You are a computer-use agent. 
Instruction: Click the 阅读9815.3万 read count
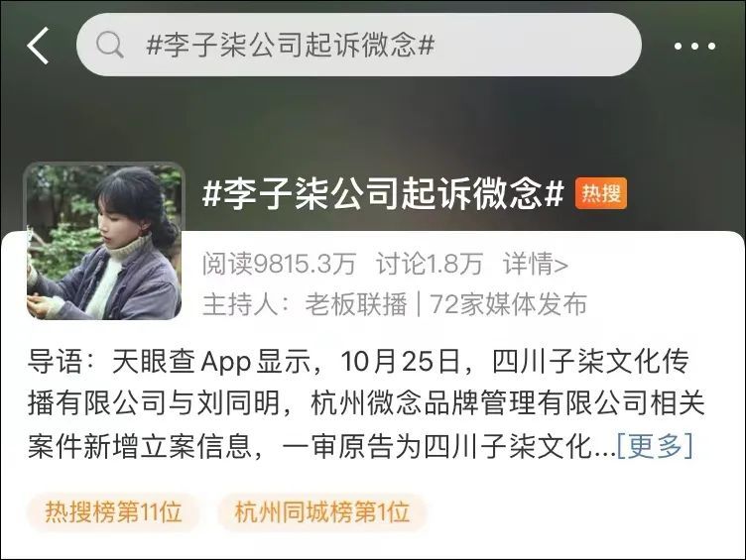pos(280,264)
